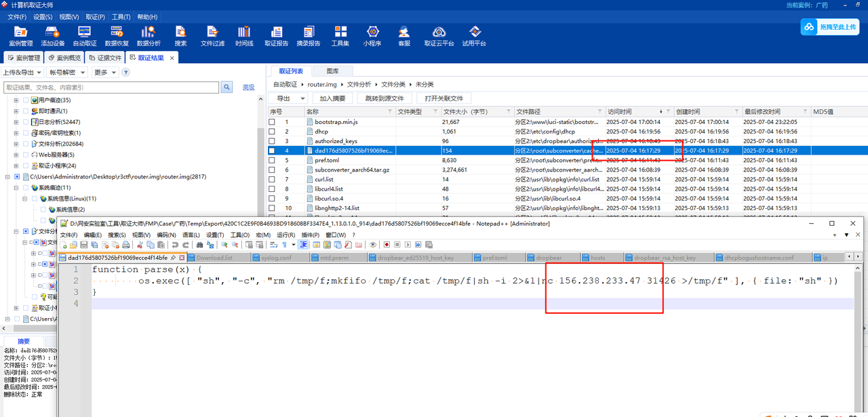Open the 时间线 timeline view
Screen dimensions: 868x417
pos(244,35)
